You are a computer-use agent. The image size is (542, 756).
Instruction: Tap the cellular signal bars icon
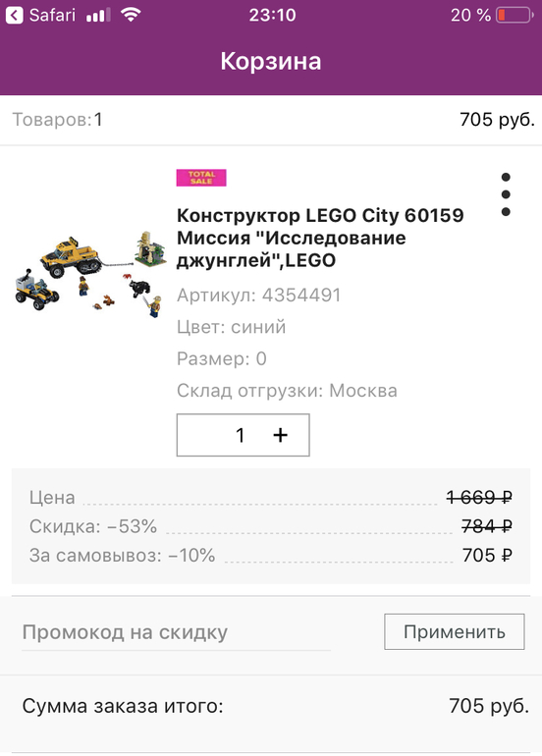(98, 16)
